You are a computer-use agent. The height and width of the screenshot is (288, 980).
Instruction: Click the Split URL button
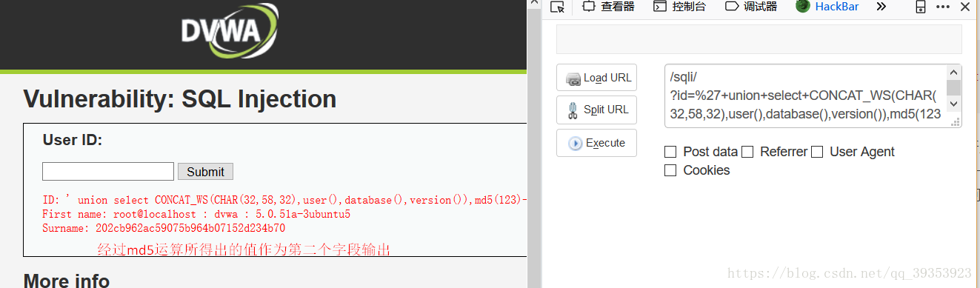pos(596,110)
